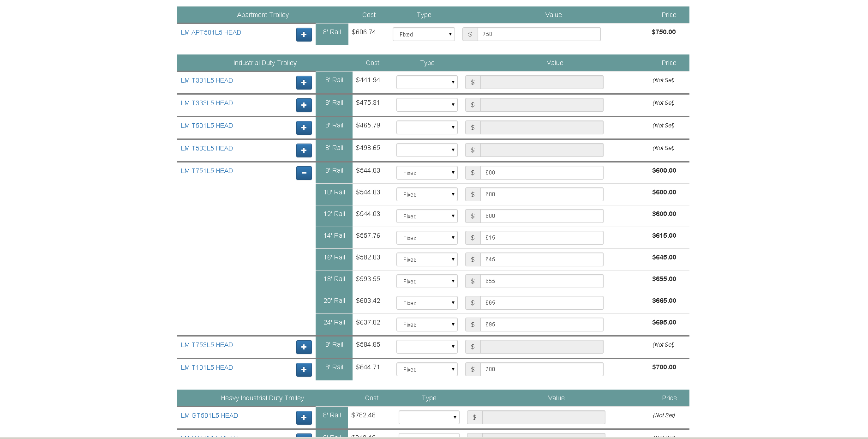868x439 pixels.
Task: Edit the 600 value for 10' Rail
Action: click(x=542, y=194)
